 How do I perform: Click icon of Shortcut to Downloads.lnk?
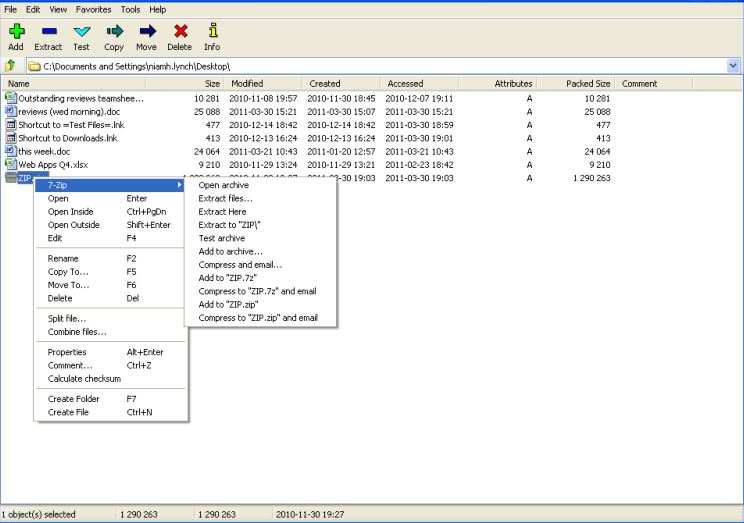coord(10,138)
